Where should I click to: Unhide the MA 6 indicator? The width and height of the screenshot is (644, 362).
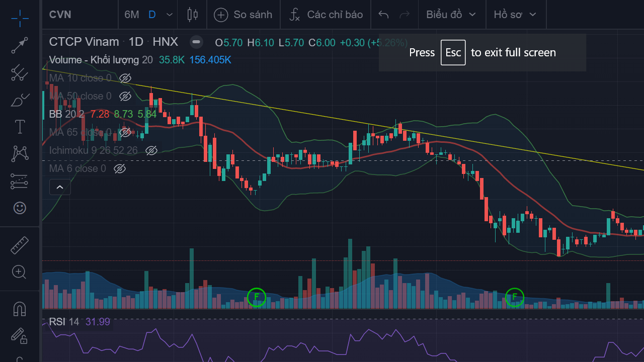point(119,168)
